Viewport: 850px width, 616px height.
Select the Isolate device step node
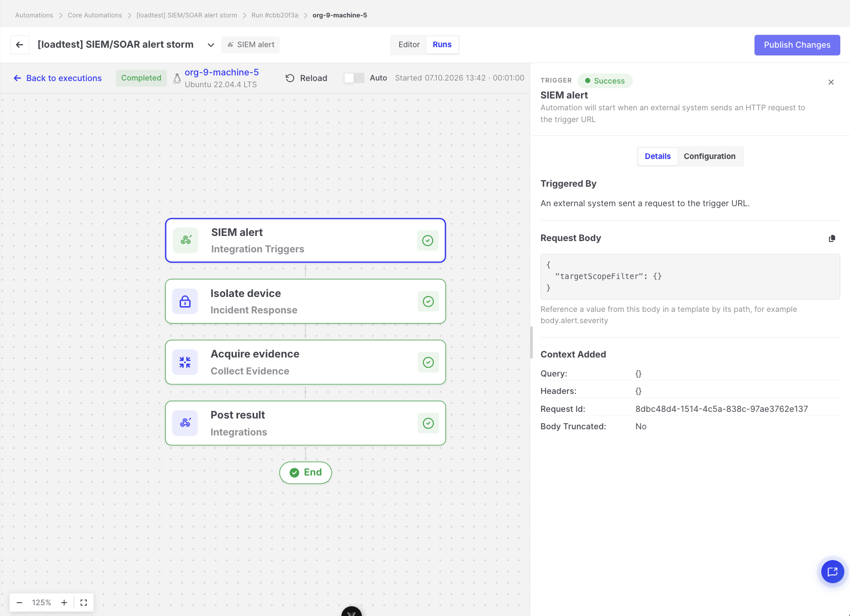click(x=305, y=302)
